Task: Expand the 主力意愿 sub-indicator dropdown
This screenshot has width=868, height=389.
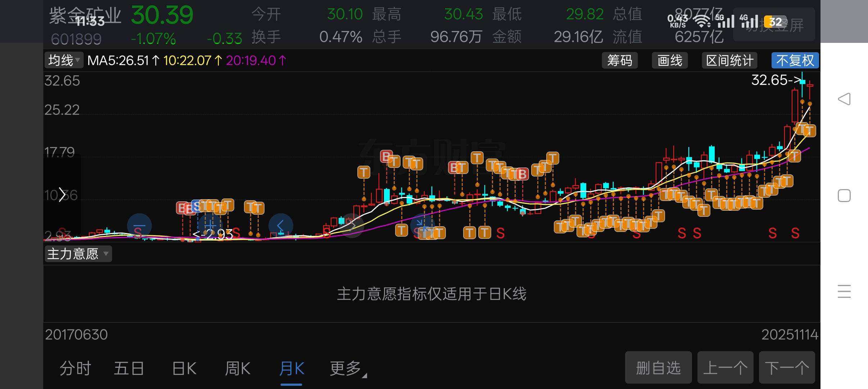Action: tap(78, 254)
